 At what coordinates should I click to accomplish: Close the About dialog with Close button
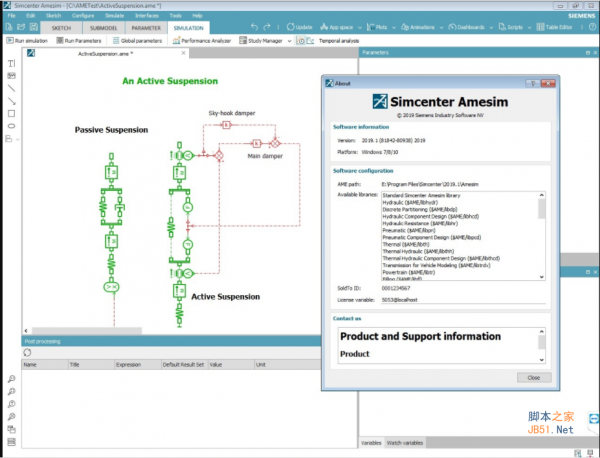(533, 377)
